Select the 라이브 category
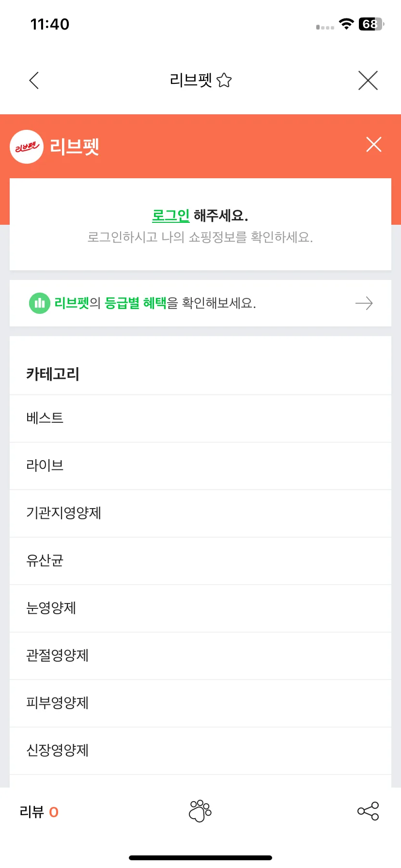The height and width of the screenshot is (868, 401). click(x=200, y=466)
